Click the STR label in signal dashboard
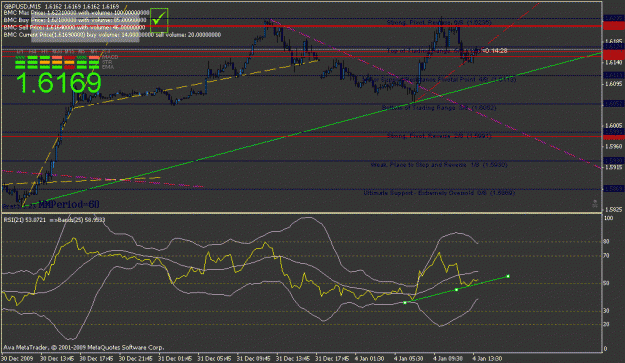The image size is (625, 363). pyautogui.click(x=107, y=62)
